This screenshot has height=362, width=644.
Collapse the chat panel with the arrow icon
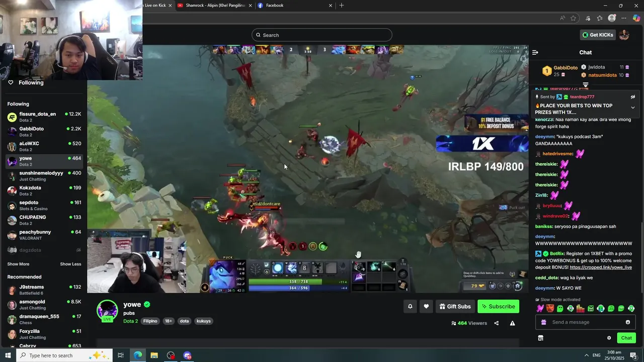[535, 52]
